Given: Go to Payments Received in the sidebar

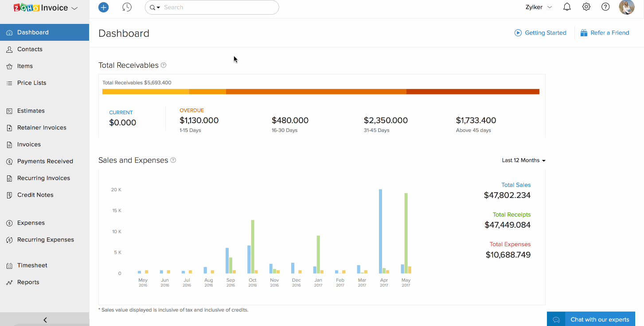Looking at the screenshot, I should click(x=45, y=161).
